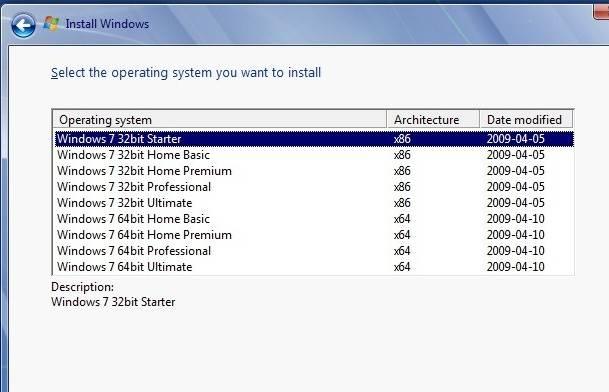Image resolution: width=609 pixels, height=392 pixels.
Task: Select Windows 7 64bit Professional
Action: 314,251
